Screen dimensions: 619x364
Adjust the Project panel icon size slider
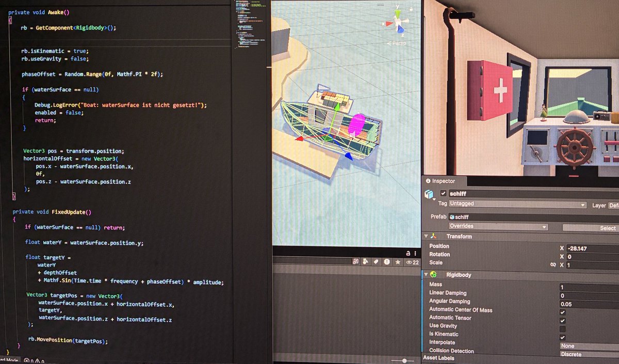click(x=404, y=360)
